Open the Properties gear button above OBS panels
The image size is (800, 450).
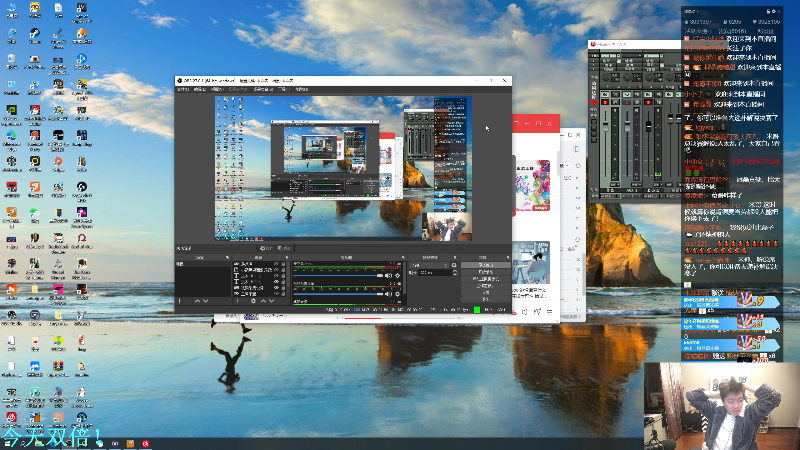pos(266,248)
